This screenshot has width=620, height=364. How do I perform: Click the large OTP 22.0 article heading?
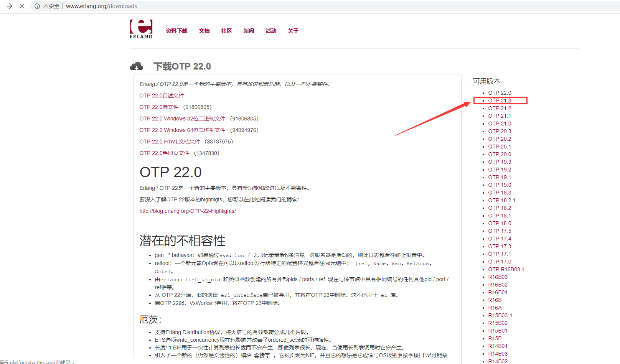pyautogui.click(x=170, y=172)
